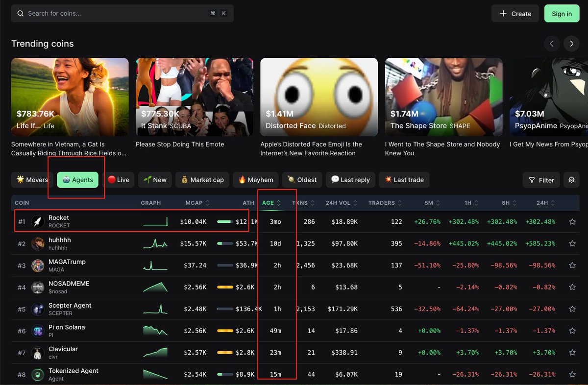Open the Filter button
The image size is (588, 385).
(x=541, y=180)
